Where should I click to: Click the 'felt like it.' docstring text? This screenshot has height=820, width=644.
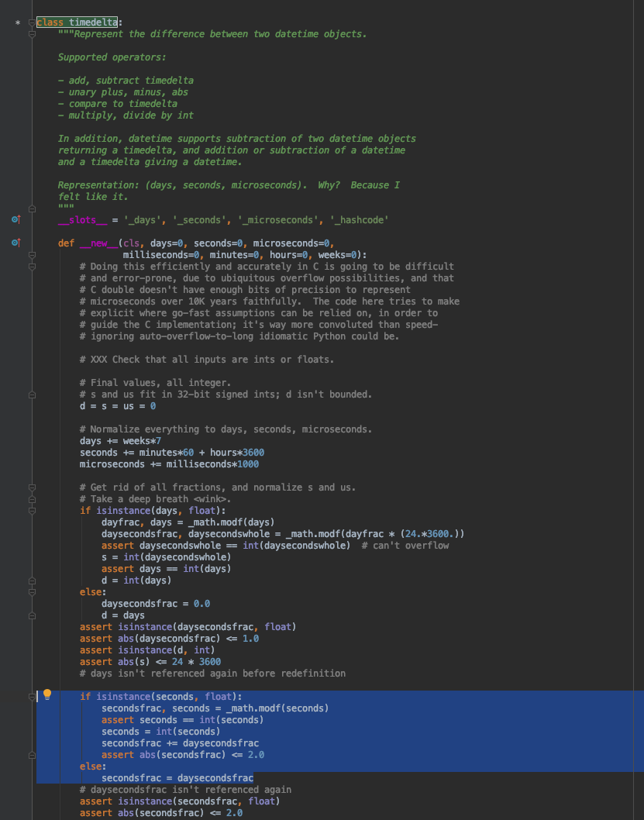coord(93,197)
